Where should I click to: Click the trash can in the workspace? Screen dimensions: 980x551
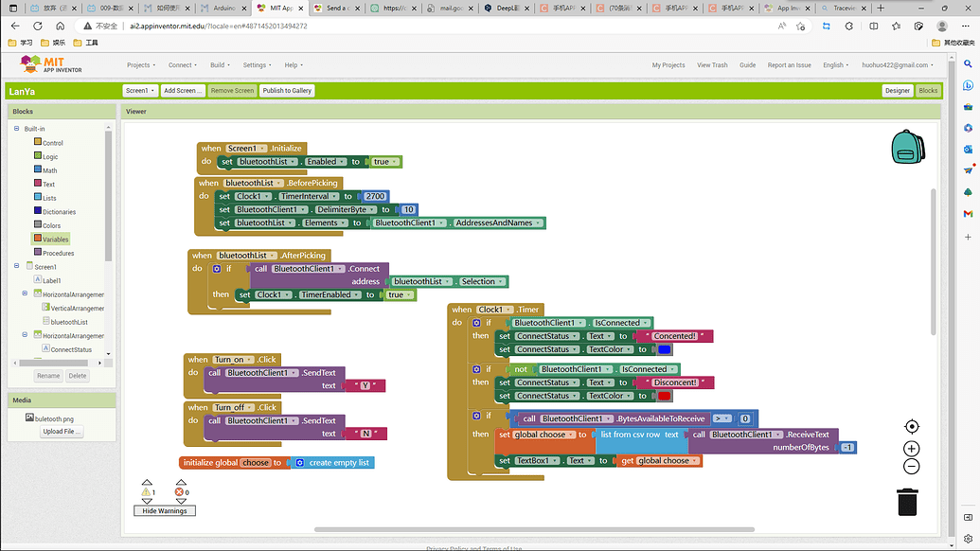[907, 501]
